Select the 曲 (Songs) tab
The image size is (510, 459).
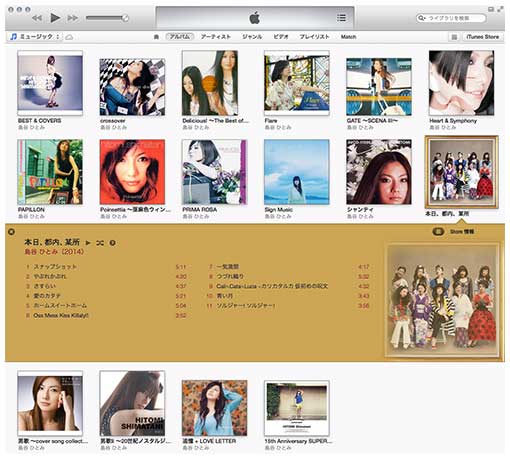tap(156, 37)
